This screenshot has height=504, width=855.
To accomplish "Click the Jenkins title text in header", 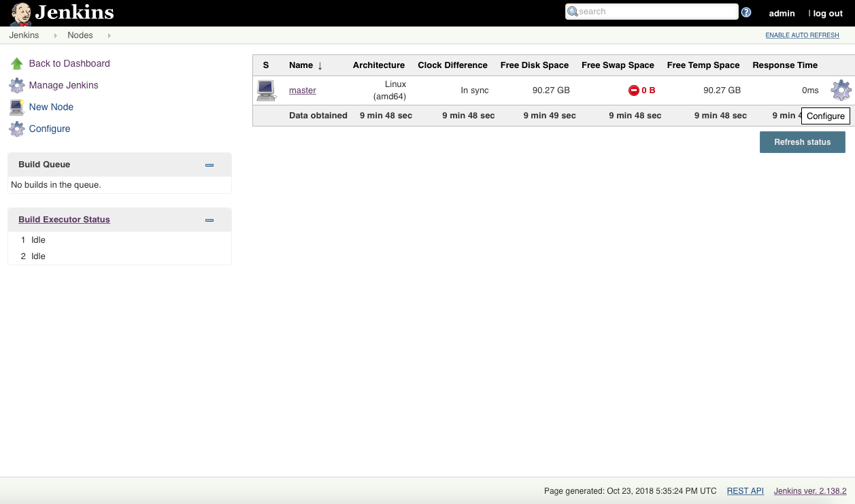I will point(75,12).
